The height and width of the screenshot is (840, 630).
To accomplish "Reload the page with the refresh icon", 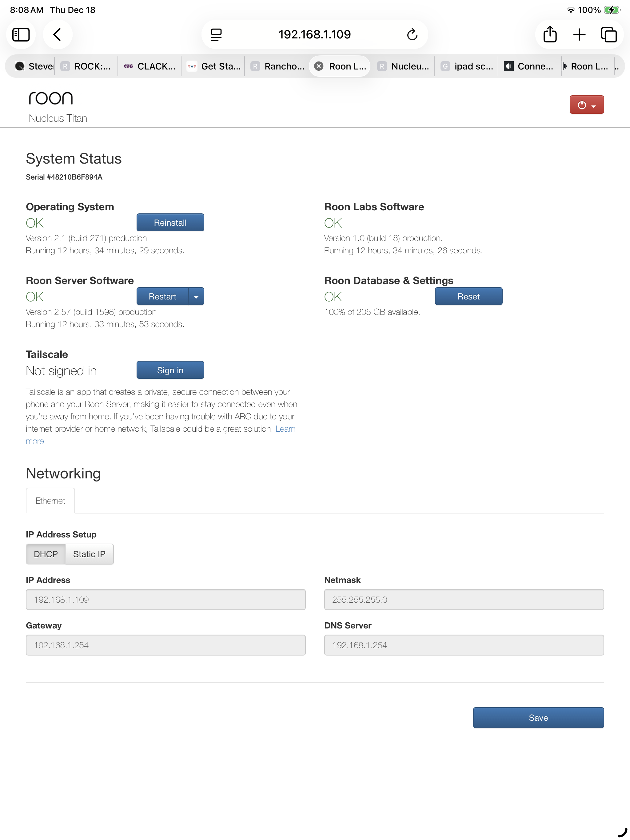I will click(x=412, y=34).
